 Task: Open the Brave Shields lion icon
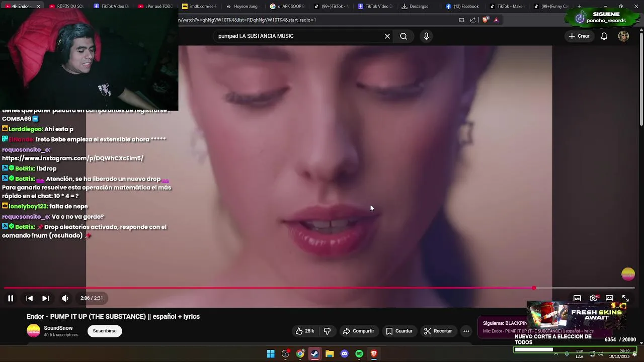(x=485, y=20)
